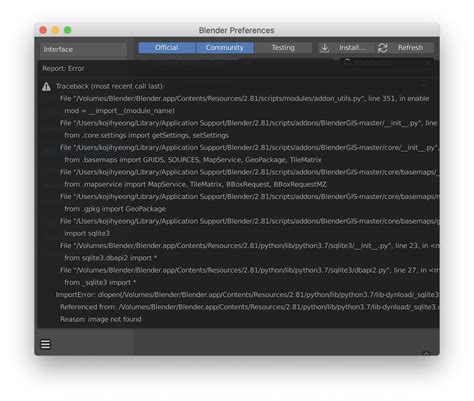Click the 'Referenced from:' line
The image size is (474, 401).
[249, 307]
